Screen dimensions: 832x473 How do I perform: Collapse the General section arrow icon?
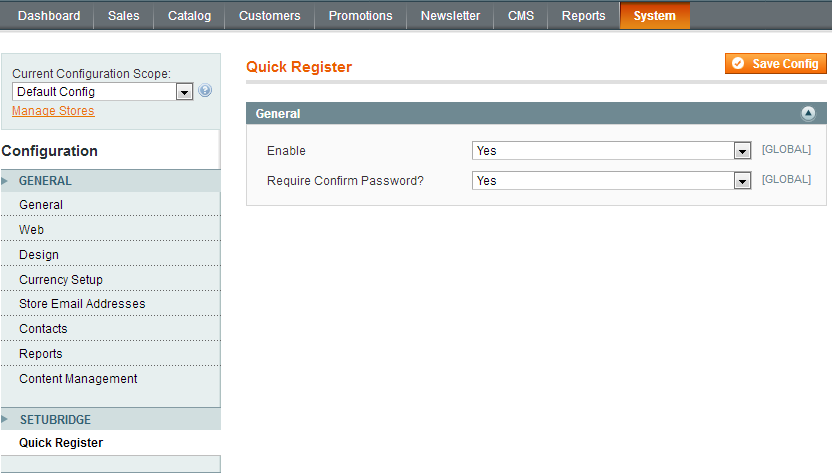coord(808,114)
